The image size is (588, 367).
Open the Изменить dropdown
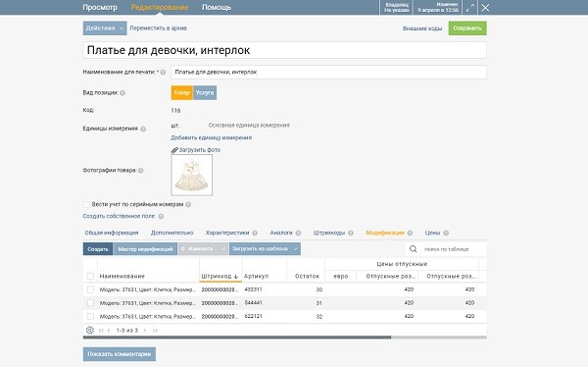pos(203,249)
